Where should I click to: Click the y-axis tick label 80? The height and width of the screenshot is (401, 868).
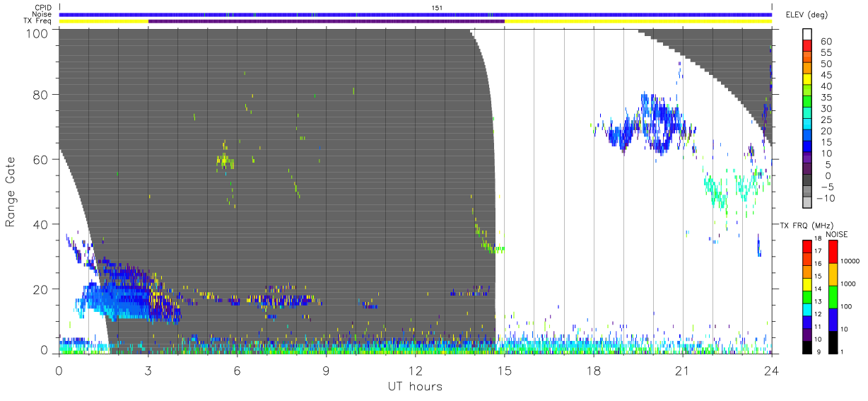42,95
